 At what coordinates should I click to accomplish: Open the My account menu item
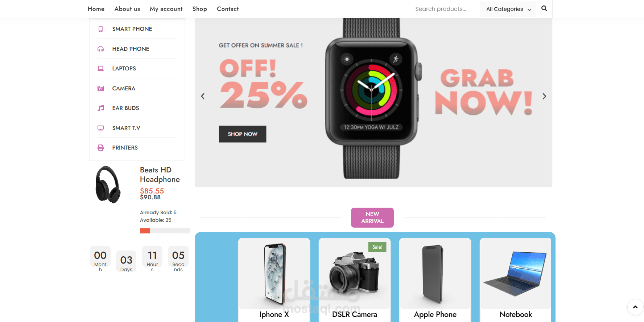pyautogui.click(x=166, y=9)
